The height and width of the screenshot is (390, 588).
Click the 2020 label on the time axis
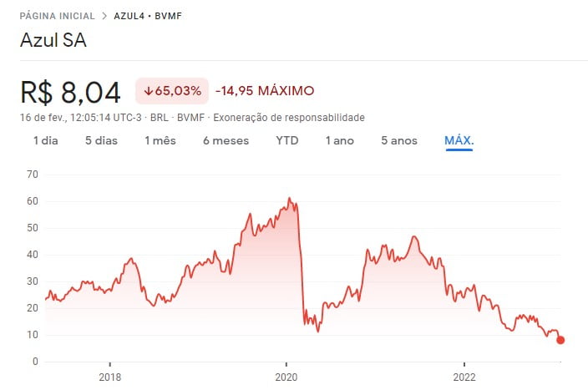click(x=286, y=377)
